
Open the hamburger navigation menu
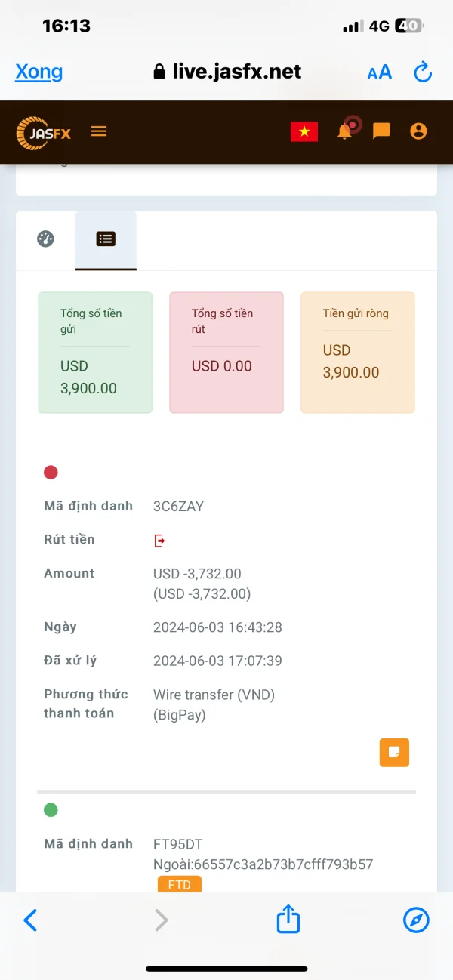click(x=99, y=131)
